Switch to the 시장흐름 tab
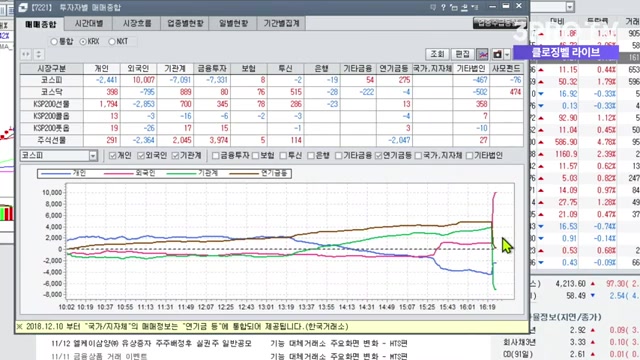The width and height of the screenshot is (640, 360). coord(137,24)
